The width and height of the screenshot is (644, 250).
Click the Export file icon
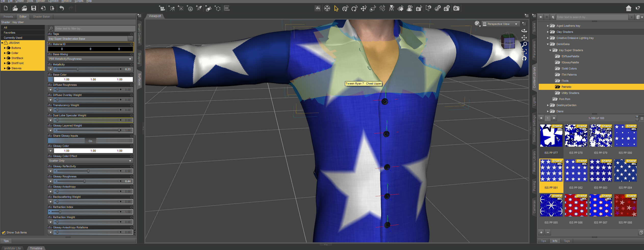point(52,8)
